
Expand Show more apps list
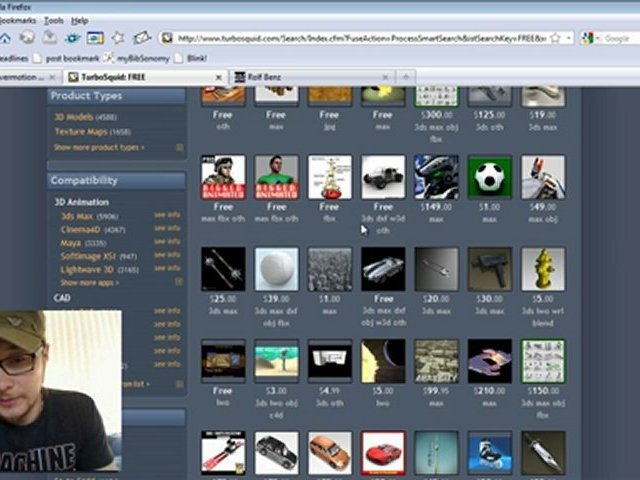(x=90, y=282)
